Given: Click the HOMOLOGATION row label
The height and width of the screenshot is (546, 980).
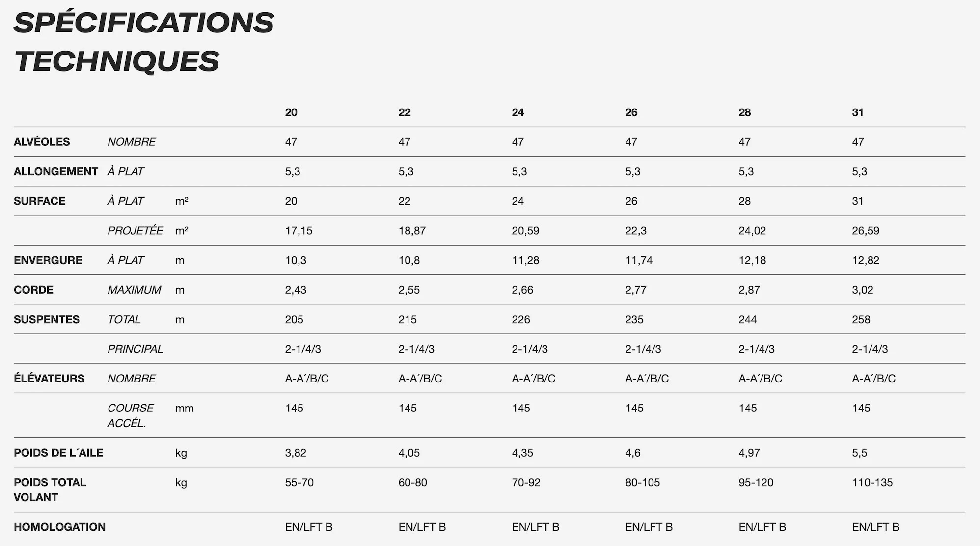Looking at the screenshot, I should [59, 527].
